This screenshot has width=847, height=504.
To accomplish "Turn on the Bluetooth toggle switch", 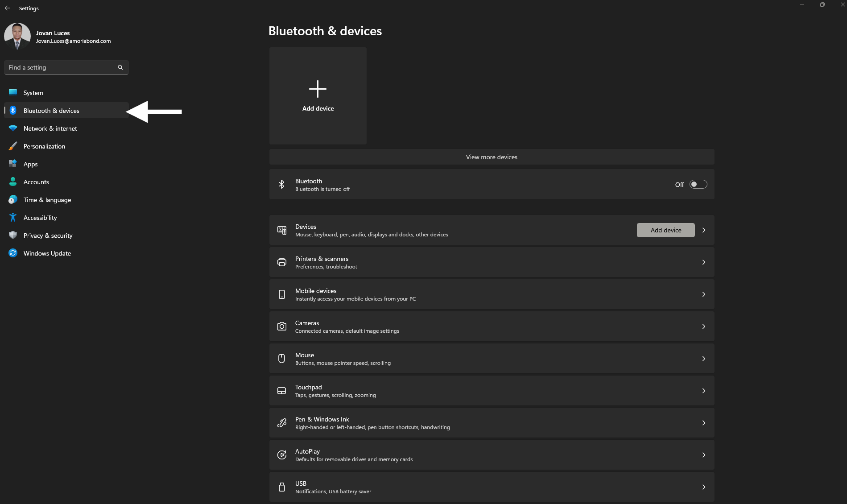I will click(x=698, y=184).
